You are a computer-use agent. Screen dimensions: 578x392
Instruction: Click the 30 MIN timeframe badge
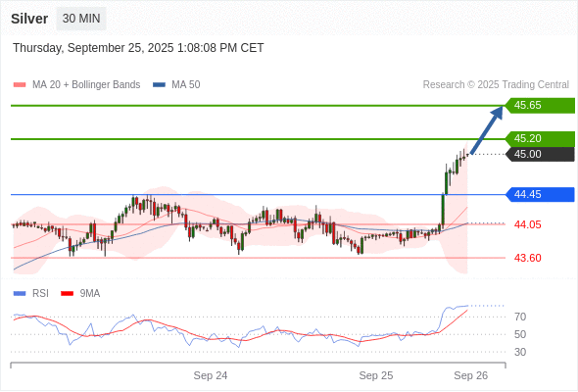click(81, 19)
